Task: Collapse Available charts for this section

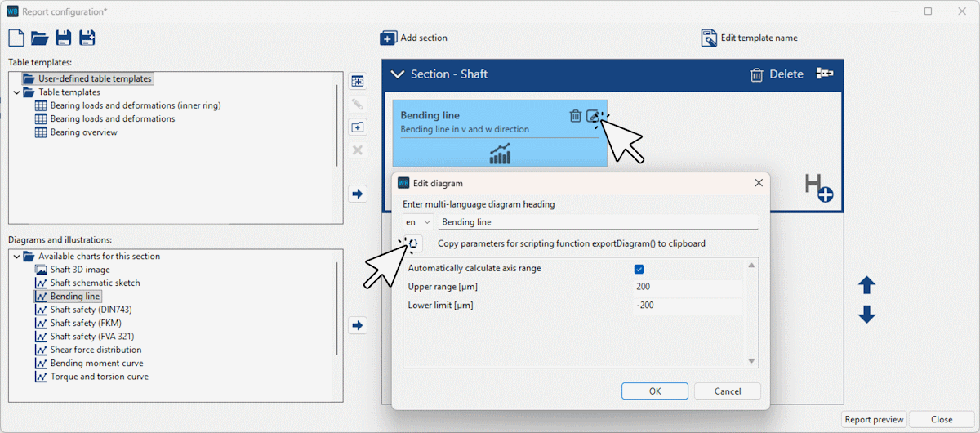Action: click(x=17, y=257)
